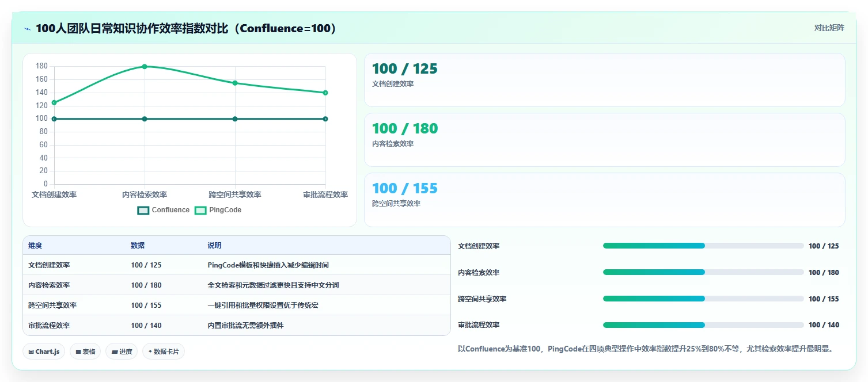868x382 pixels.
Task: Click the PingCode legend color box
Action: pyautogui.click(x=200, y=211)
